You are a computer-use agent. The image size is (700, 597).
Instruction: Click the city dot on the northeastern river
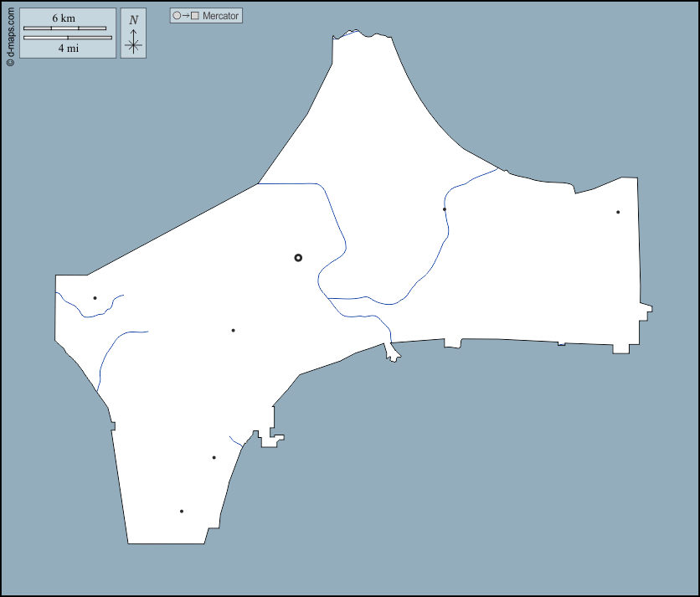[445, 209]
